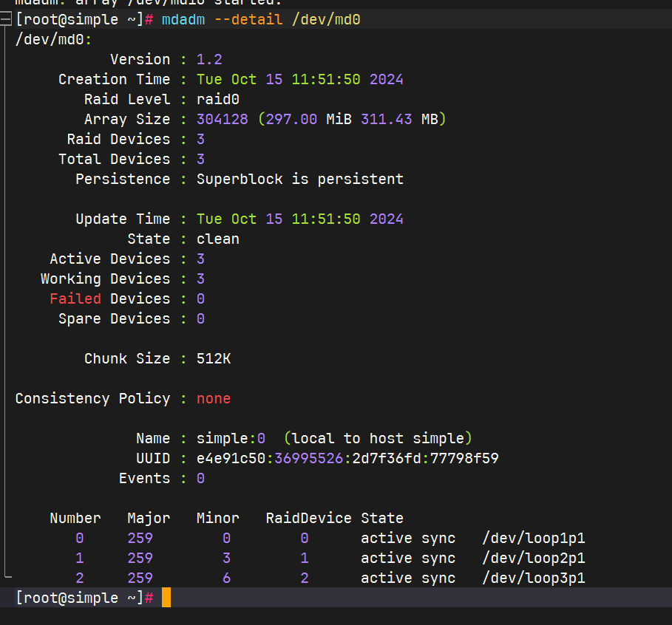Collapse the mdadm command output fold marker
This screenshot has width=672, height=625.
coord(7,20)
